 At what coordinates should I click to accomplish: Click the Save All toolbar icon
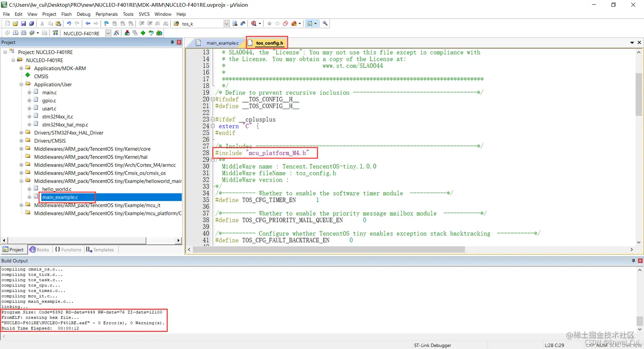click(x=32, y=23)
